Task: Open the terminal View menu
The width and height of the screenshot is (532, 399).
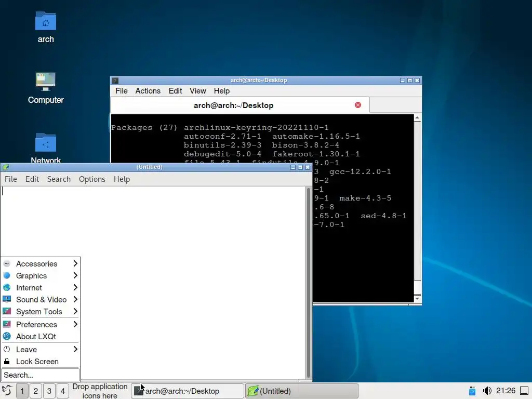Action: 198,91
